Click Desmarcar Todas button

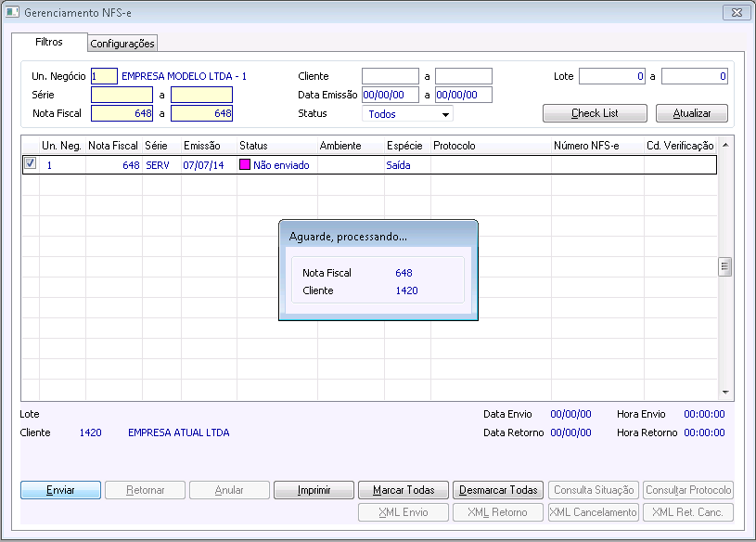[x=498, y=490]
